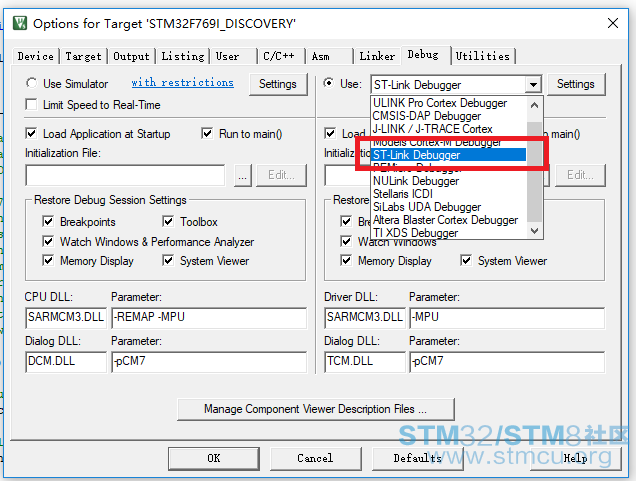Switch to the Linker tab
This screenshot has height=481, width=636.
(377, 56)
